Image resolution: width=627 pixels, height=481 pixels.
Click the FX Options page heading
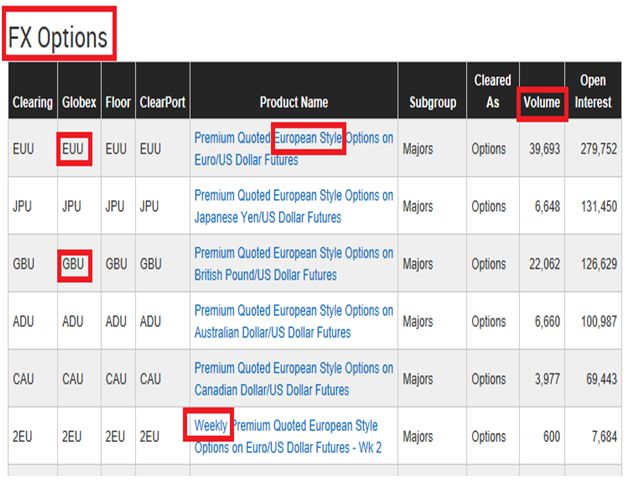click(x=58, y=38)
